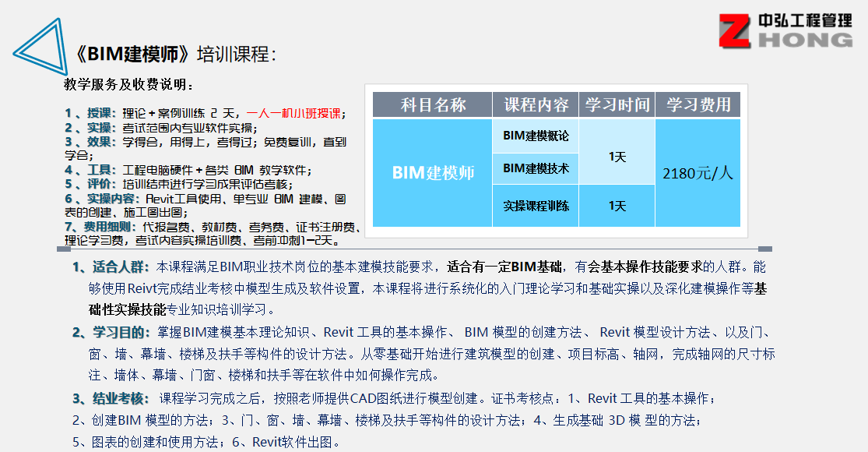
Task: Select the 实操课程训练 table cell
Action: click(536, 207)
